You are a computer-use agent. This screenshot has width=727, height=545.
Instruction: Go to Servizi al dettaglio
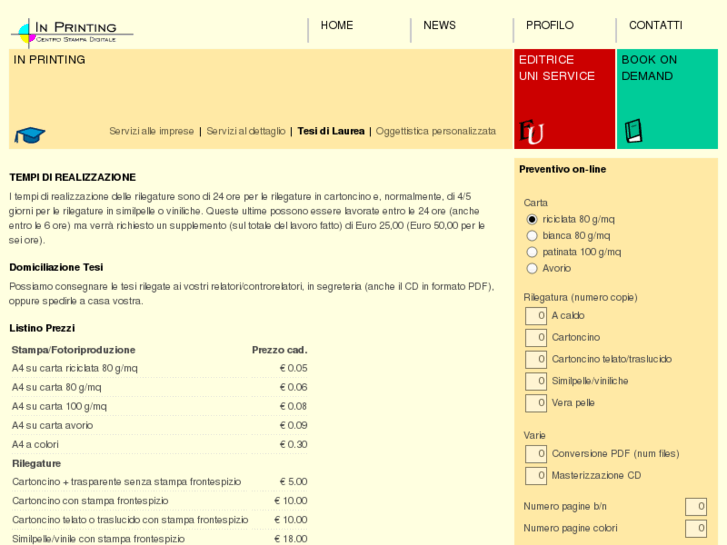point(246,131)
